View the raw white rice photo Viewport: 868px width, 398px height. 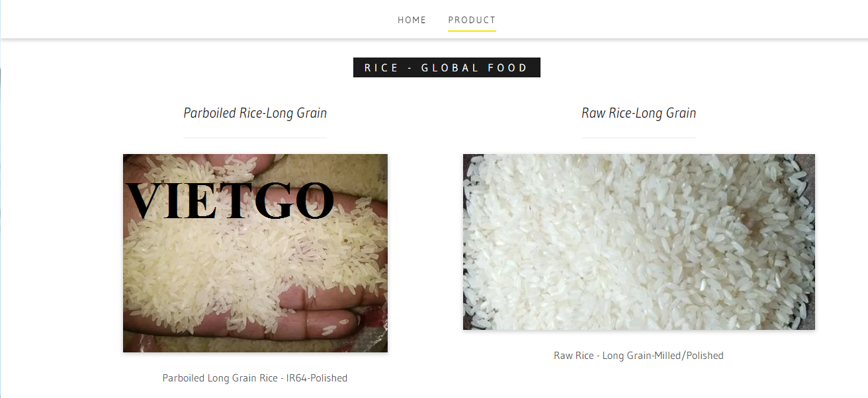pyautogui.click(x=639, y=242)
